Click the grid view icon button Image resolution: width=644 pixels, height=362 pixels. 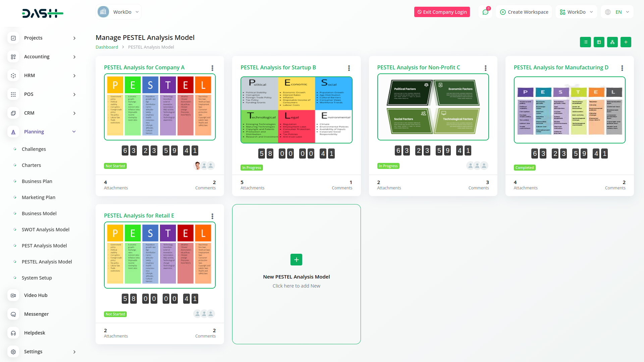pos(599,42)
